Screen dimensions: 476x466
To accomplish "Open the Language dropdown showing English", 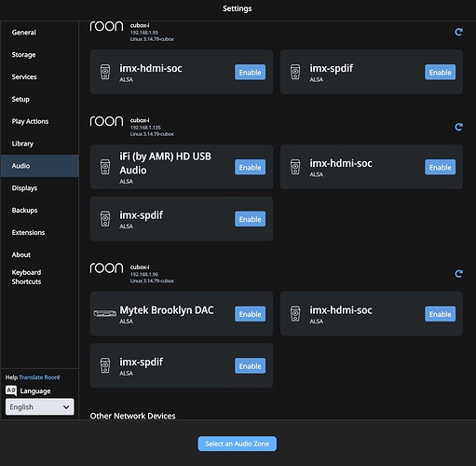I will tap(40, 406).
